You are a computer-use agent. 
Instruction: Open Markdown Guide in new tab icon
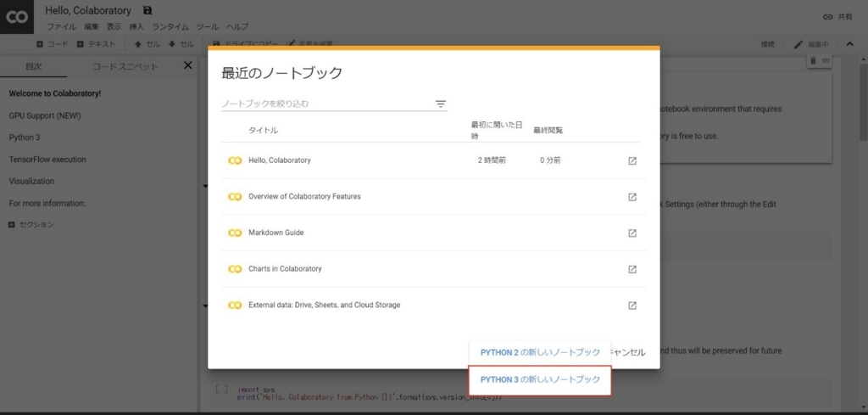tap(632, 233)
